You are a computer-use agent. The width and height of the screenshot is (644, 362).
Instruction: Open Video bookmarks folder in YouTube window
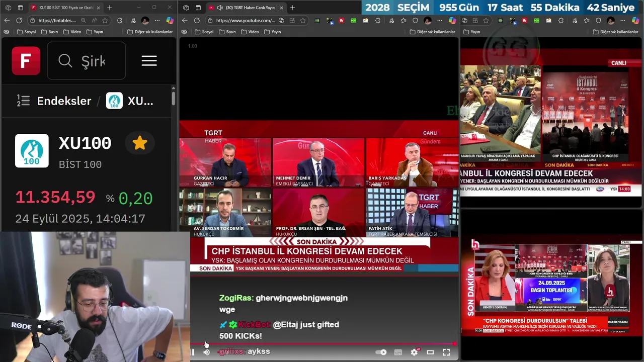point(250,32)
